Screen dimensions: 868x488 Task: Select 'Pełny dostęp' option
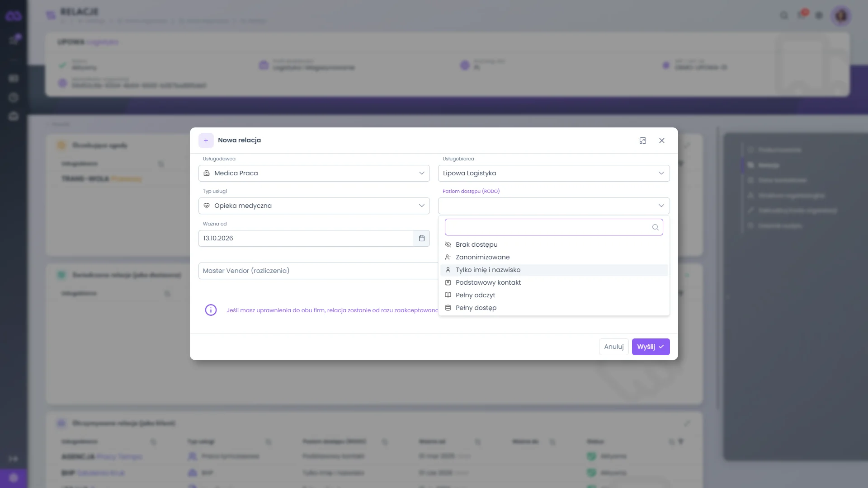[554, 308]
